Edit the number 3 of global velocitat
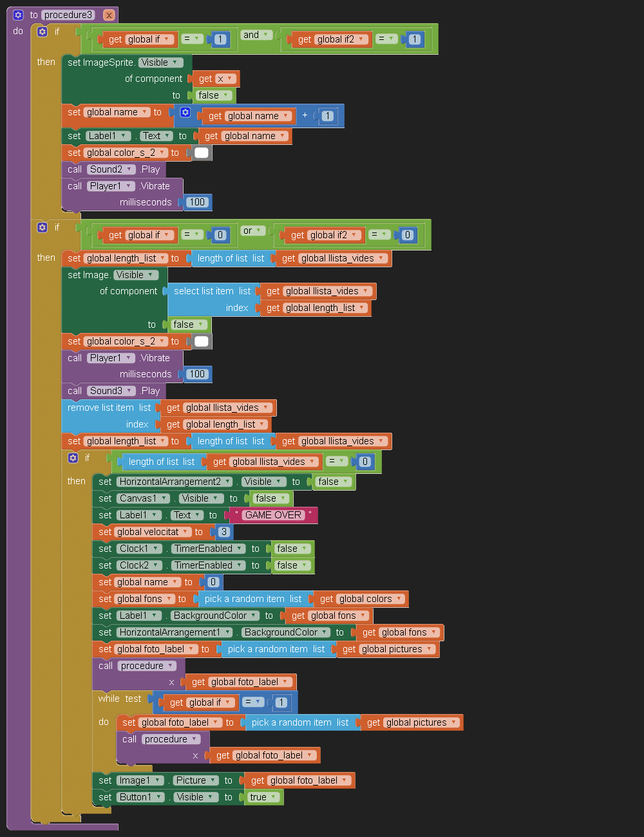This screenshot has height=837, width=644. 223,532
